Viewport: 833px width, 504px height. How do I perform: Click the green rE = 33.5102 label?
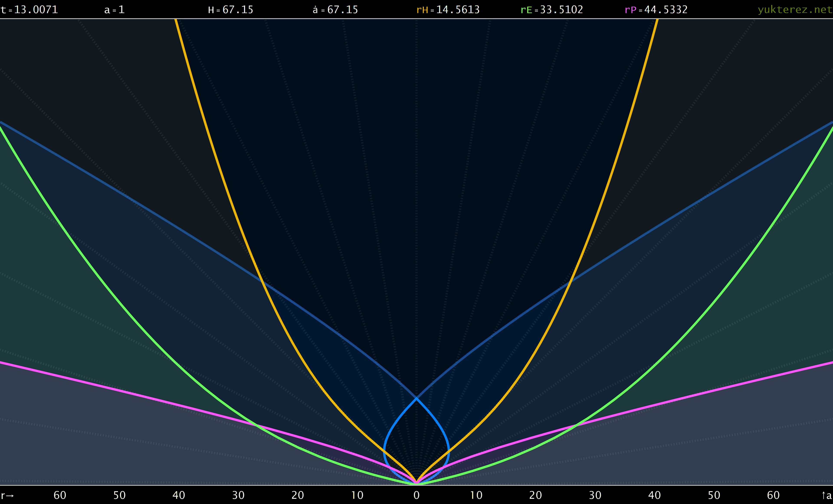552,10
